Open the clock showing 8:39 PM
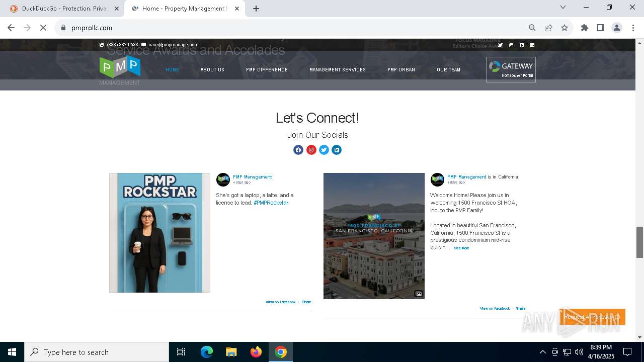 click(x=601, y=352)
